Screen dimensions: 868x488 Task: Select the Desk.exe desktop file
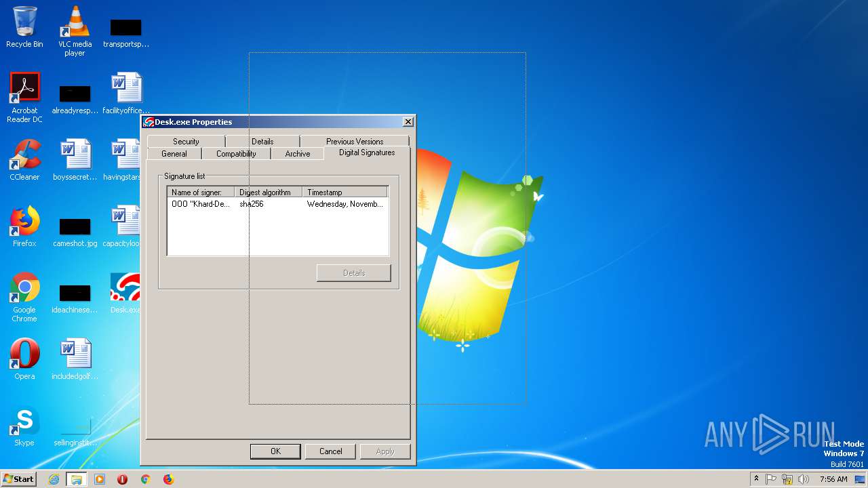125,293
